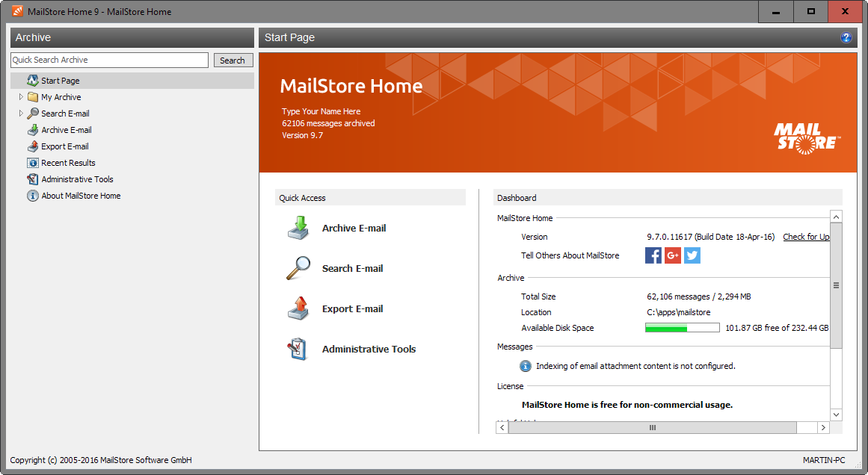Click the large Search E-mail magnifier icon

pyautogui.click(x=298, y=268)
